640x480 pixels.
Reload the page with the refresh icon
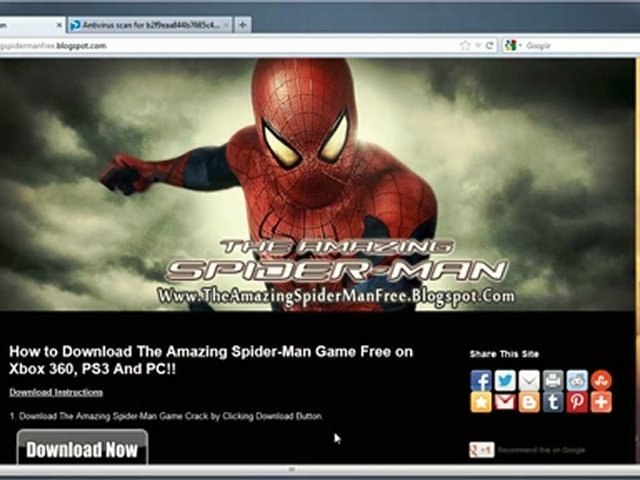tap(489, 45)
